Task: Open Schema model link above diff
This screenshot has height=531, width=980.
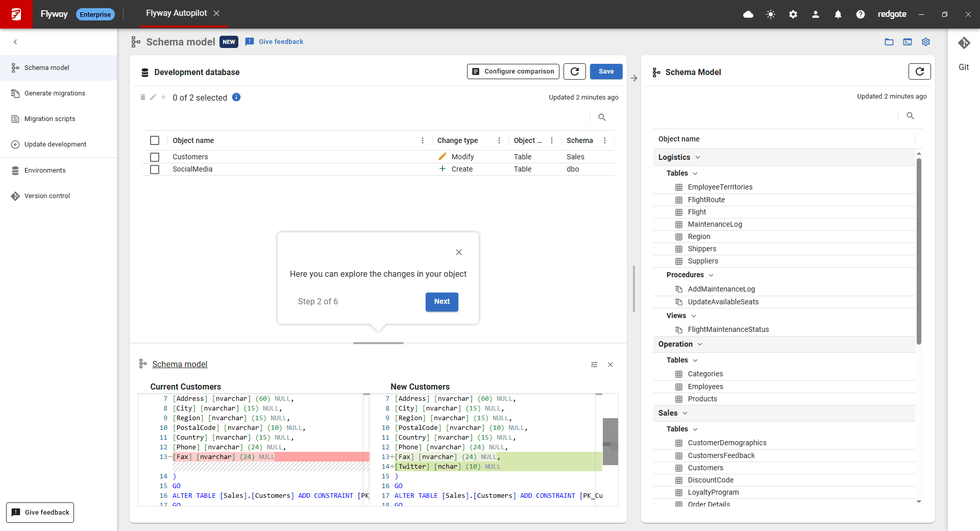Action: click(x=180, y=365)
